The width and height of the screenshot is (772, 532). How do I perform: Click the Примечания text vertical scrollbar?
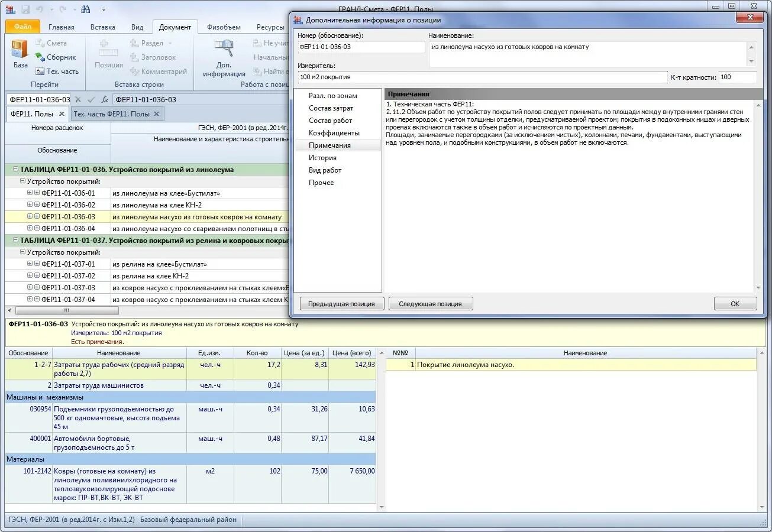point(759,196)
